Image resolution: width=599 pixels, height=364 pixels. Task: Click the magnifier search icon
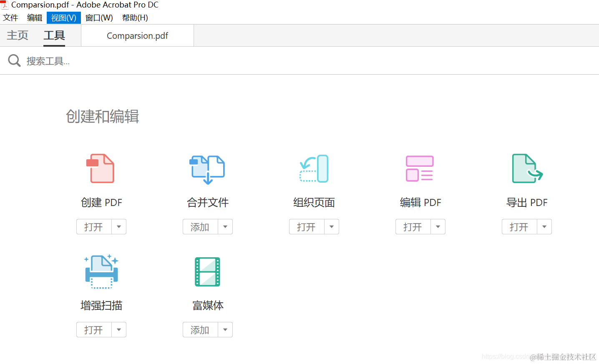[14, 60]
